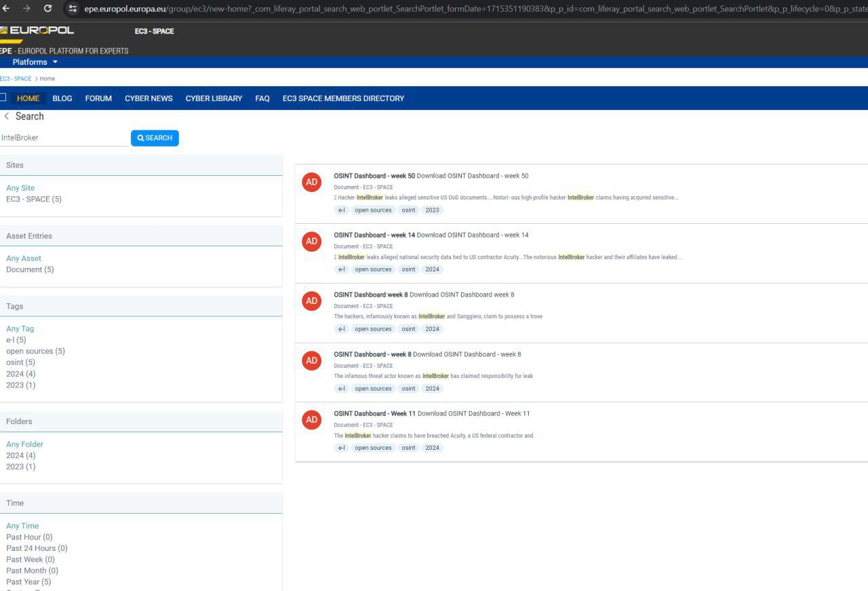Open the CYBER LIBRARY tab
Viewport: 868px width, 591px height.
point(214,98)
